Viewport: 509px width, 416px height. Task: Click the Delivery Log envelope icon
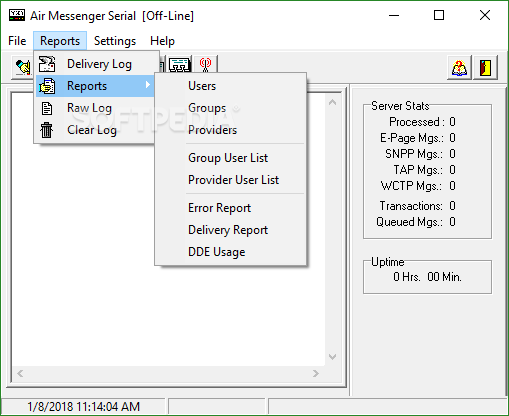pyautogui.click(x=47, y=64)
